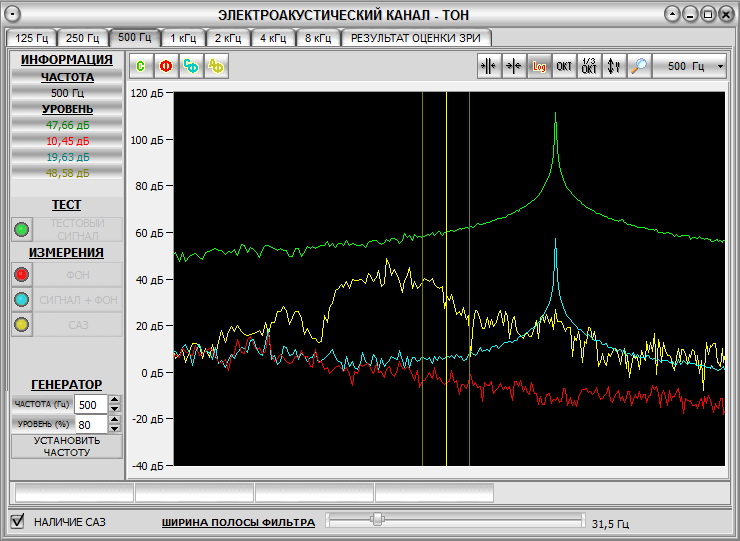The height and width of the screenshot is (541, 740).
Task: Decrease generator level with down arrow
Action: coord(114,429)
